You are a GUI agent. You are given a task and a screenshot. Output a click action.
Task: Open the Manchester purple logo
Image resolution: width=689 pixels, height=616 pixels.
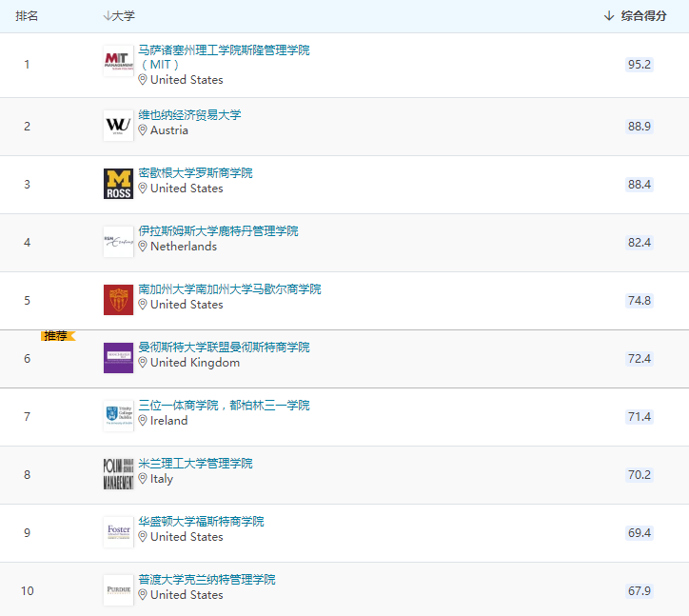pyautogui.click(x=118, y=358)
